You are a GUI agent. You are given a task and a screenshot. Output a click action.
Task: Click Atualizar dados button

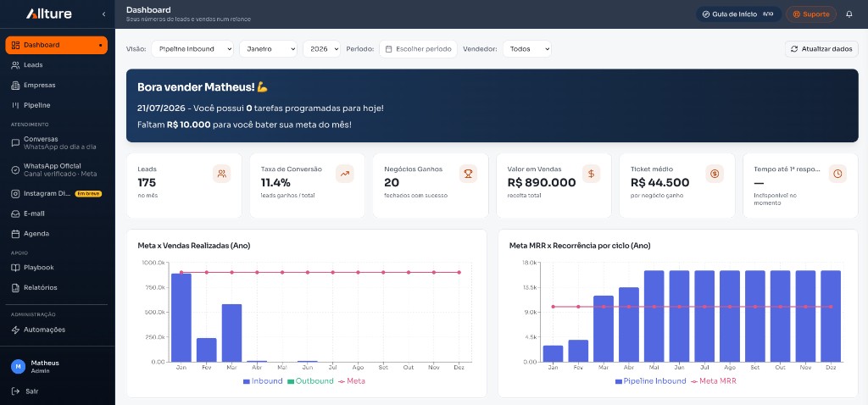click(x=821, y=48)
